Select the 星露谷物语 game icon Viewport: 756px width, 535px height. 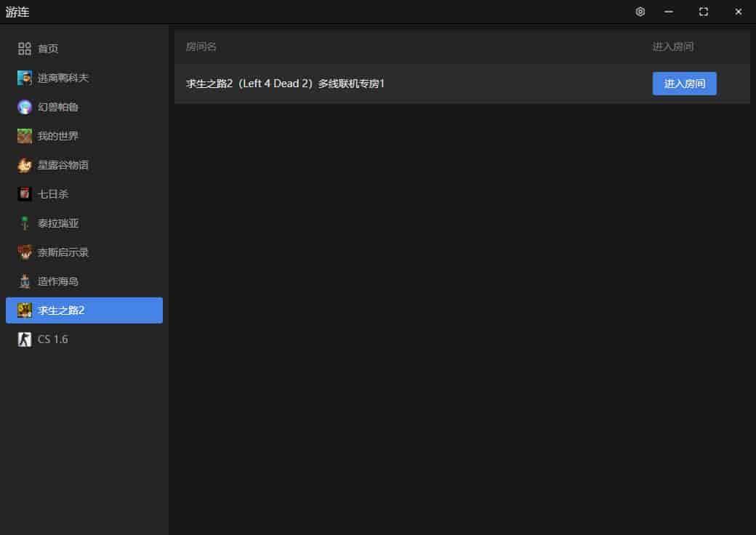pyautogui.click(x=25, y=165)
